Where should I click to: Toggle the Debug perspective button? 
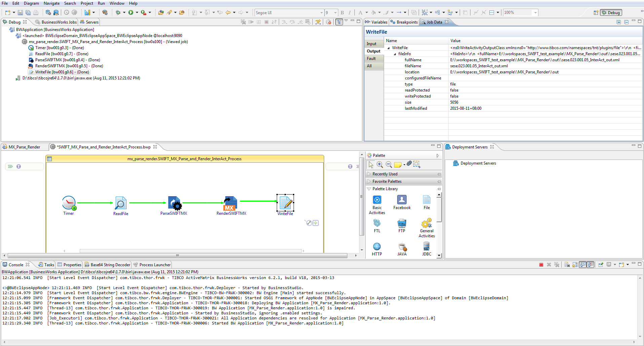click(611, 12)
